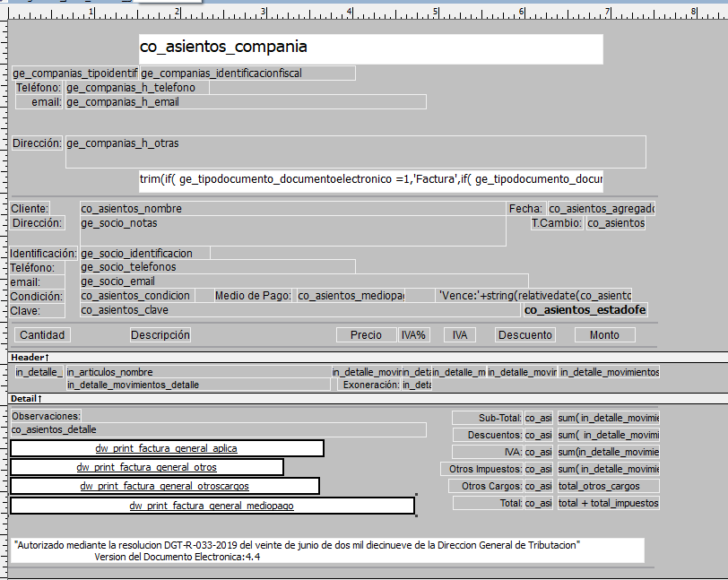Click the ge_socio_email field
This screenshot has height=580, width=728.
pyautogui.click(x=304, y=281)
